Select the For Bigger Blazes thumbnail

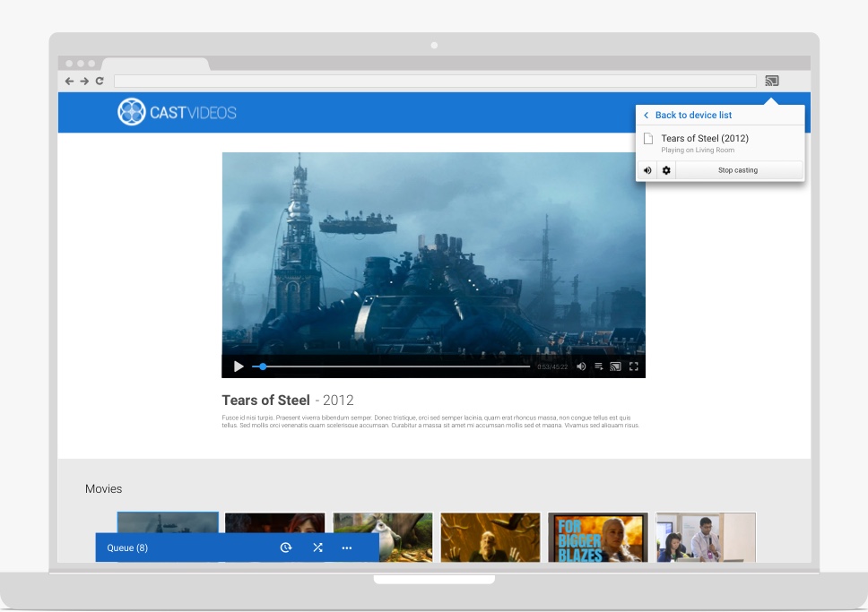(597, 537)
